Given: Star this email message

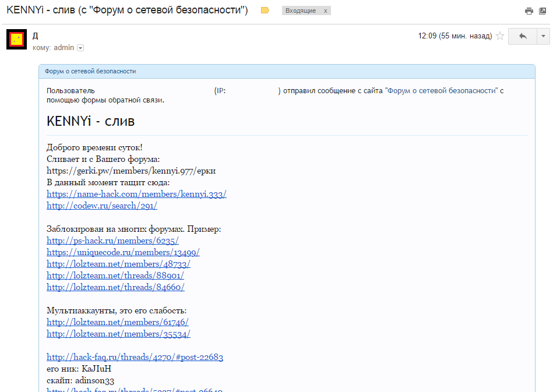Looking at the screenshot, I should 499,36.
